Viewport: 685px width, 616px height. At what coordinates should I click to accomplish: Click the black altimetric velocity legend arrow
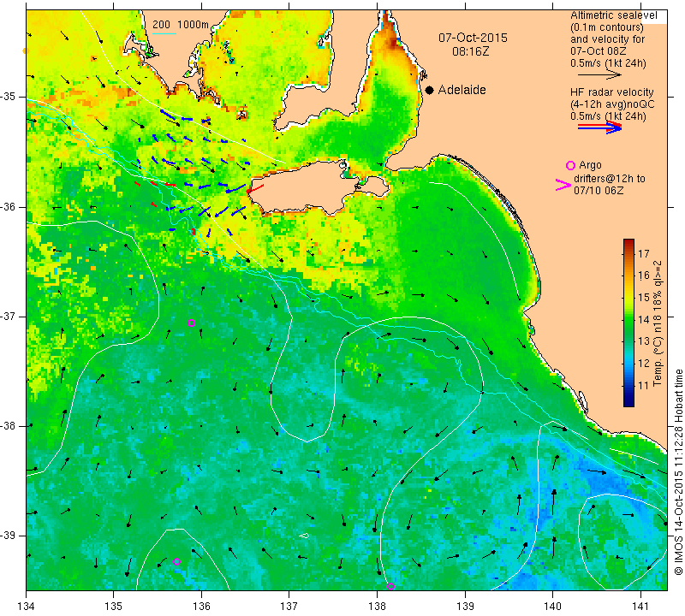tap(599, 75)
